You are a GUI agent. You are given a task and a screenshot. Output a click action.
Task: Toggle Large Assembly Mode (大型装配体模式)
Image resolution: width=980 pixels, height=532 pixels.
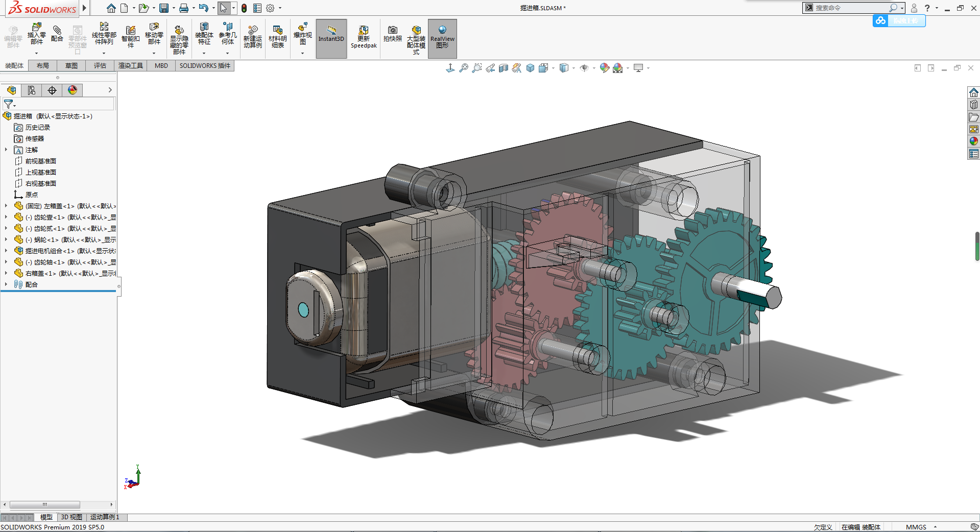416,37
